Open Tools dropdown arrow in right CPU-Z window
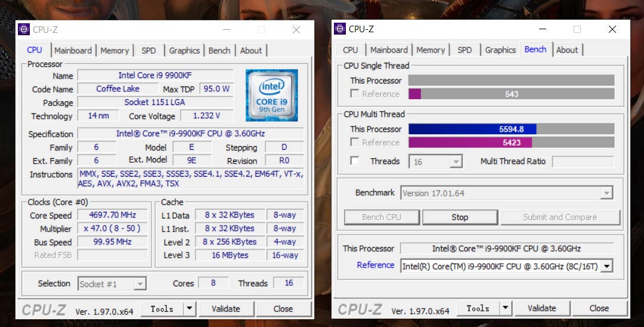The width and height of the screenshot is (644, 327). (x=505, y=308)
